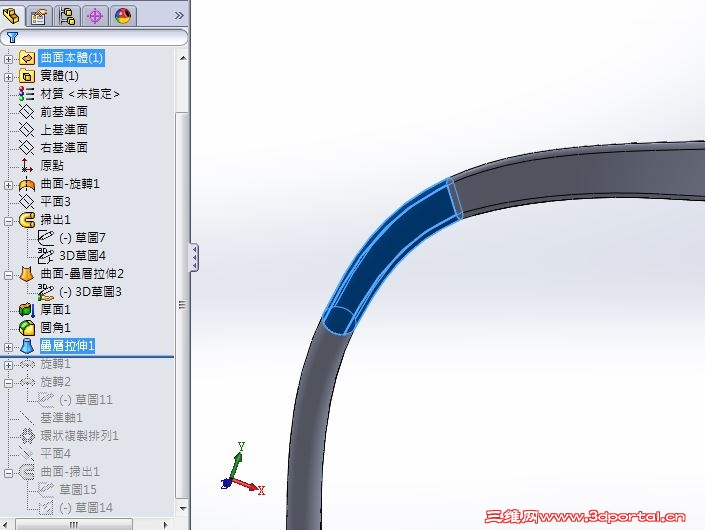705x530 pixels.
Task: Collapse the suppressed 旋轉2 feature
Action: (8, 383)
